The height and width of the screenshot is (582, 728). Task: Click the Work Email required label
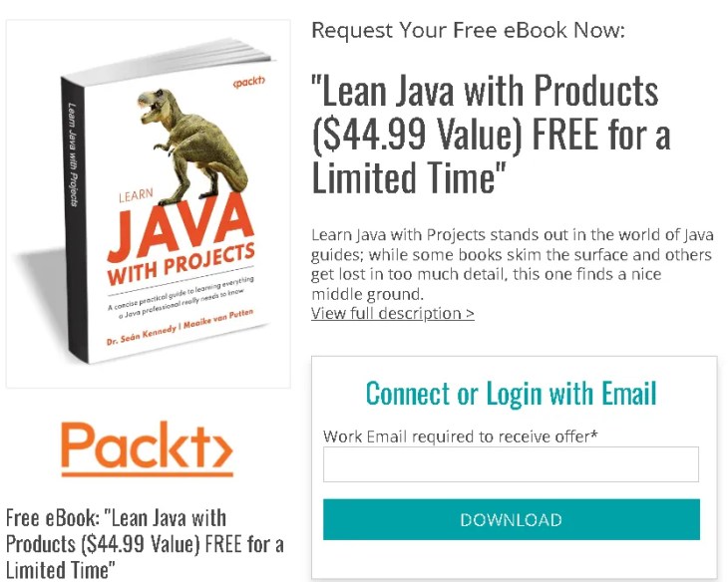(x=460, y=436)
